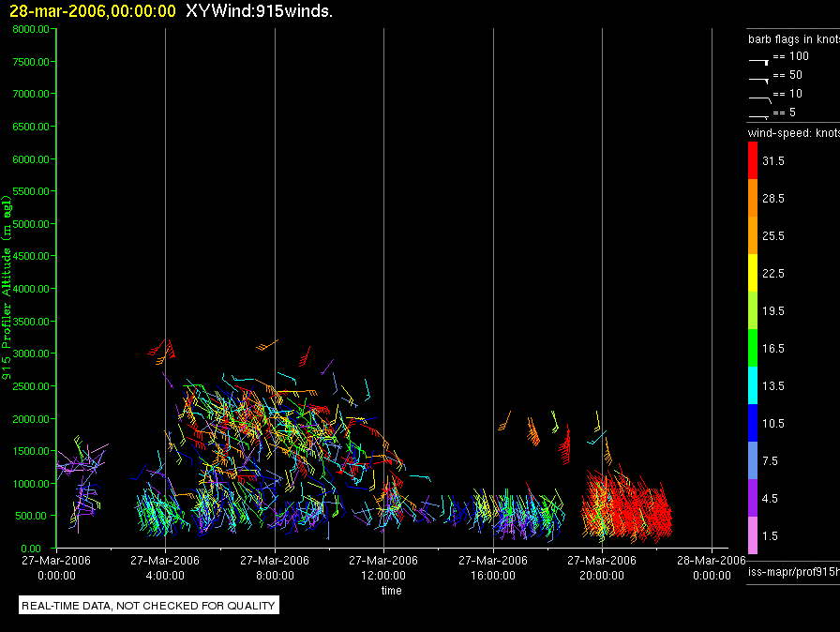Select the yellow-green 19.5 knots swatch
The height and width of the screenshot is (632, 840).
pos(753,310)
